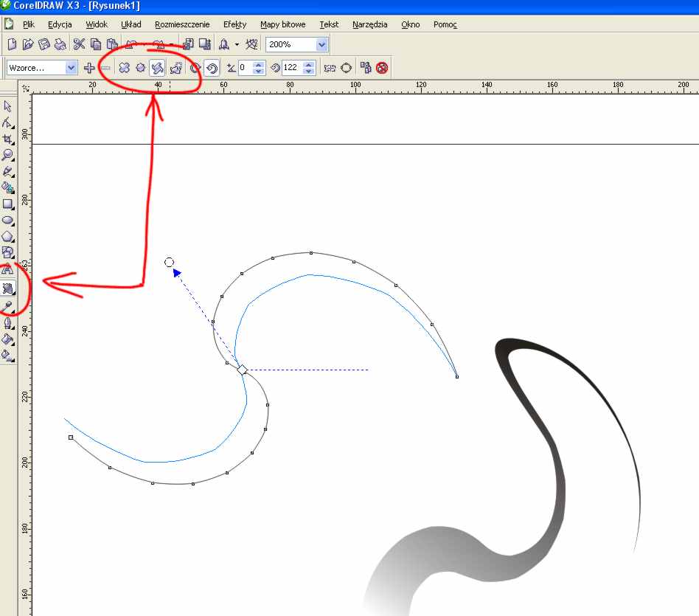The width and height of the screenshot is (699, 616).
Task: Select the Pick arrow tool
Action: (8, 107)
